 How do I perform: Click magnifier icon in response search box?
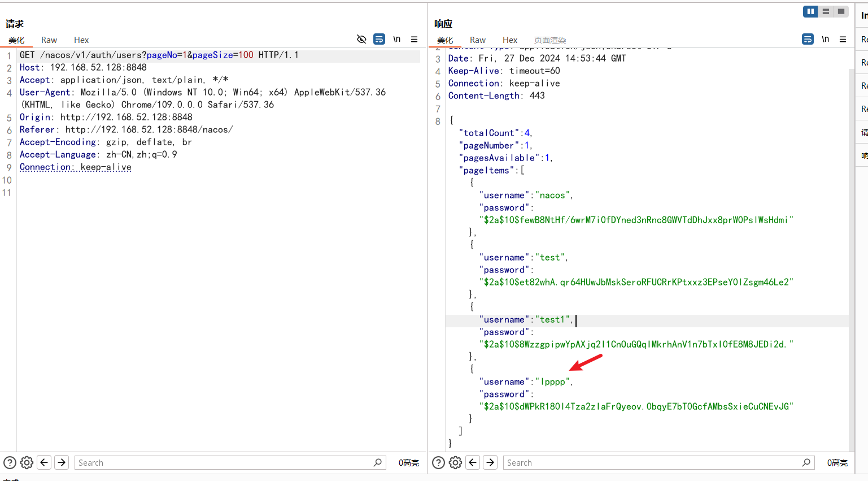806,462
